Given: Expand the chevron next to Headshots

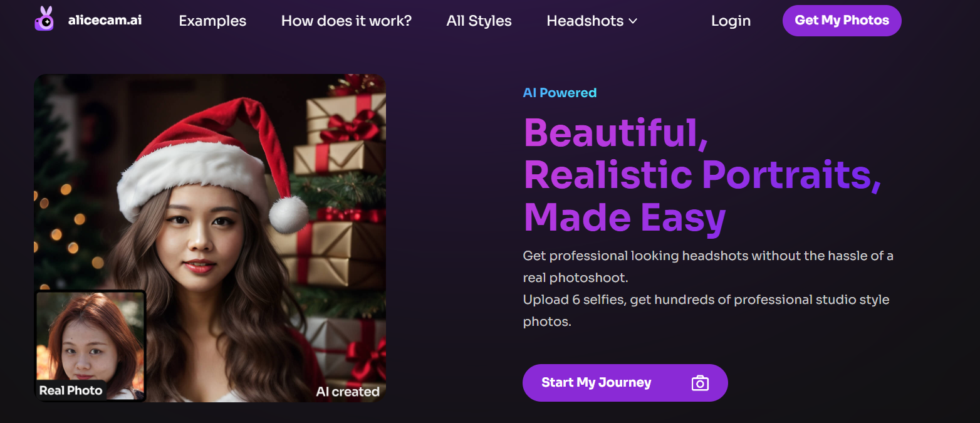Looking at the screenshot, I should point(633,21).
